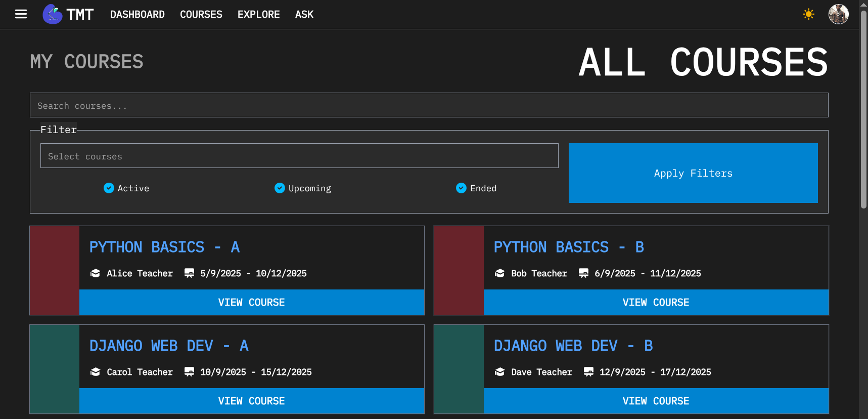868x419 pixels.
Task: Click the green Django Web Dev - B swatch
Action: [x=459, y=369]
